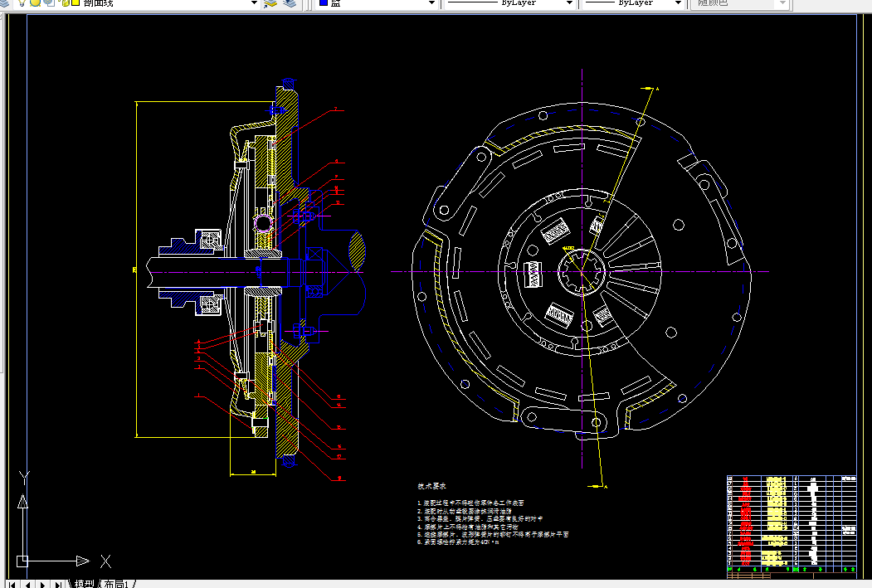This screenshot has width=872, height=588.
Task: Click the previous-tab arrow button
Action: coord(27,584)
